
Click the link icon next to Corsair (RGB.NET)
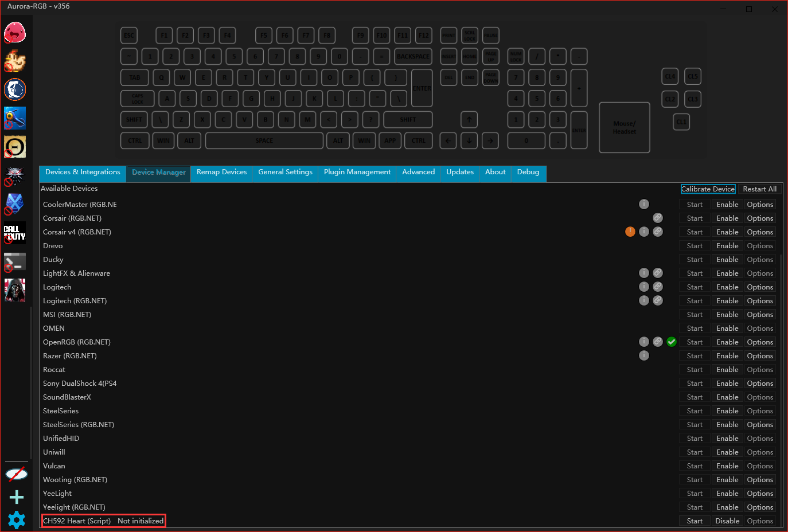point(658,218)
